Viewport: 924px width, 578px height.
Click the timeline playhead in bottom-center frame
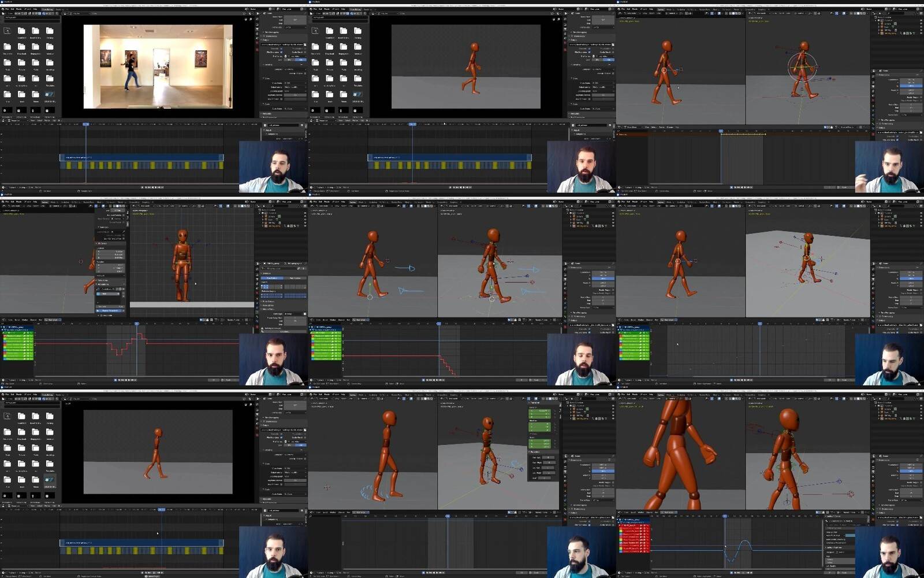click(x=448, y=516)
